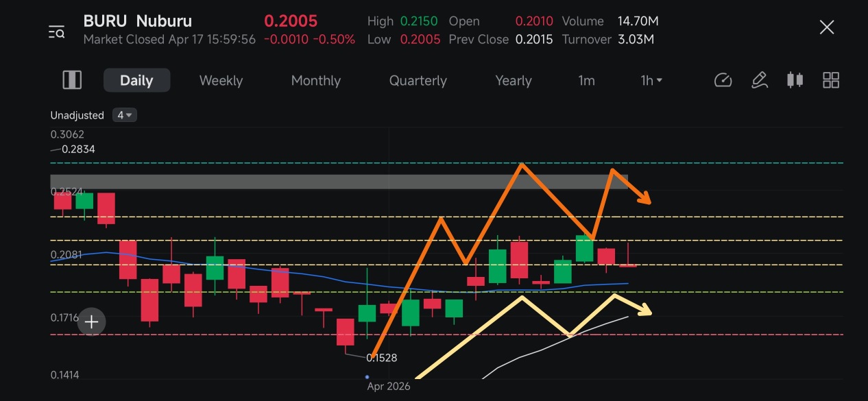Toggle the split panel layout icon
This screenshot has height=401, width=868.
pos(72,80)
